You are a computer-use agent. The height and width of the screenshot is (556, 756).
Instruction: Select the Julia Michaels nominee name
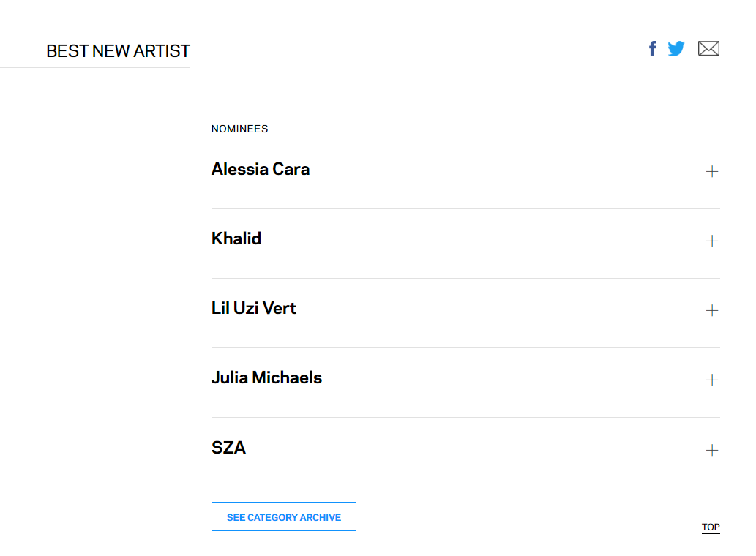coord(266,377)
